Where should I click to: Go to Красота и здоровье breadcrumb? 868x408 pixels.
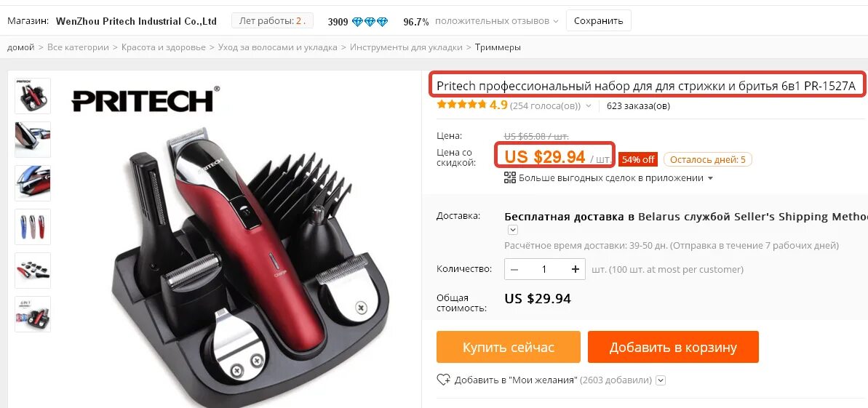[163, 47]
